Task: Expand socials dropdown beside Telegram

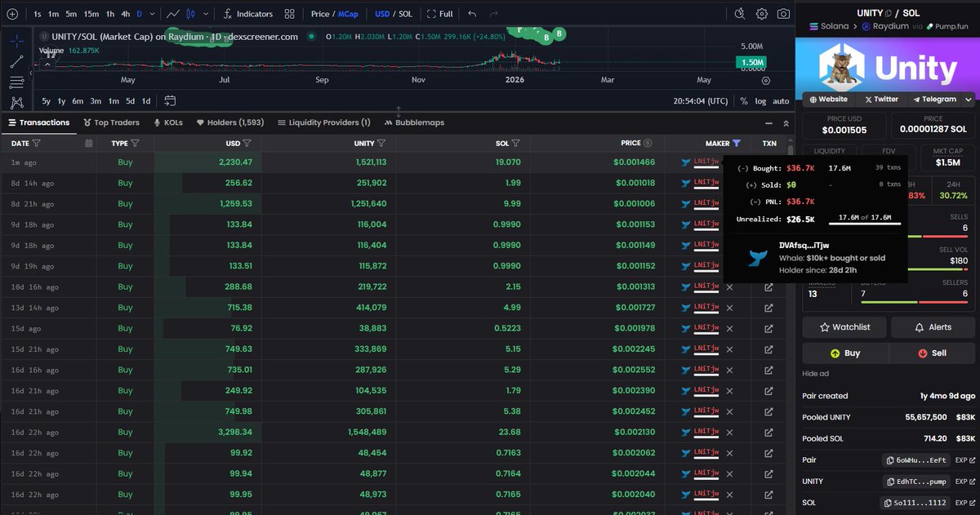Action: tap(967, 100)
